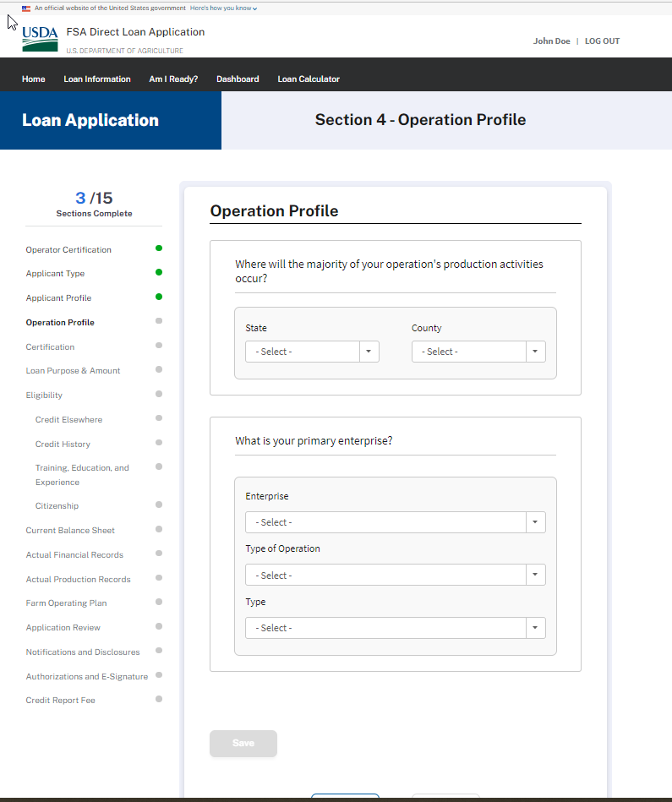
Task: Open the County select dropdown
Action: [x=478, y=352]
